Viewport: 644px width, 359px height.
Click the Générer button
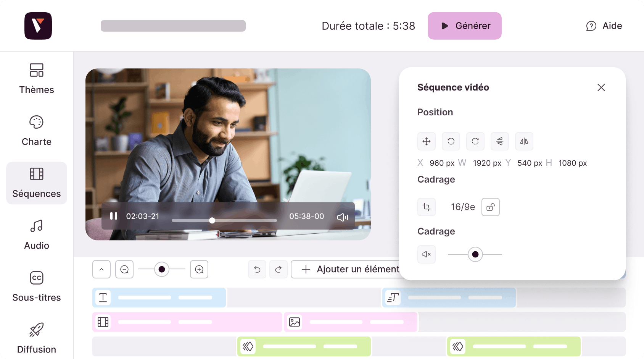pyautogui.click(x=465, y=26)
